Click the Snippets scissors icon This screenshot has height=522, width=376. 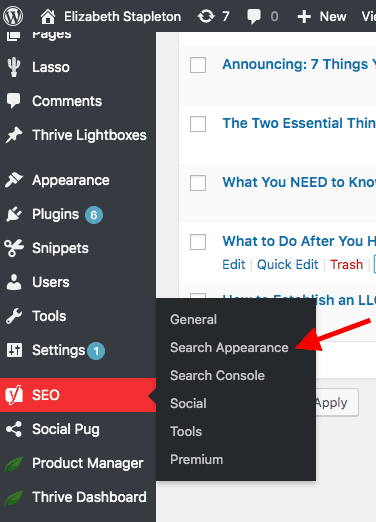point(14,248)
